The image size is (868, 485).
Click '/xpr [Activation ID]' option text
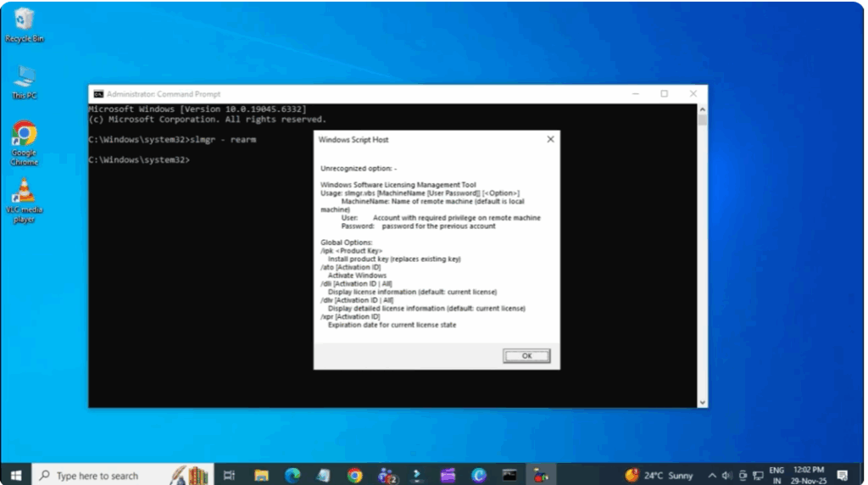(x=350, y=316)
